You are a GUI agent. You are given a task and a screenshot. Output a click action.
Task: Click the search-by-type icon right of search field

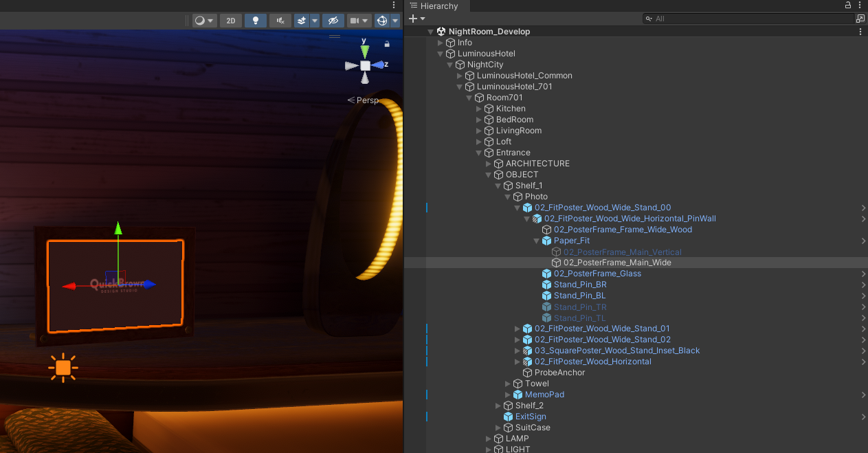(x=860, y=19)
